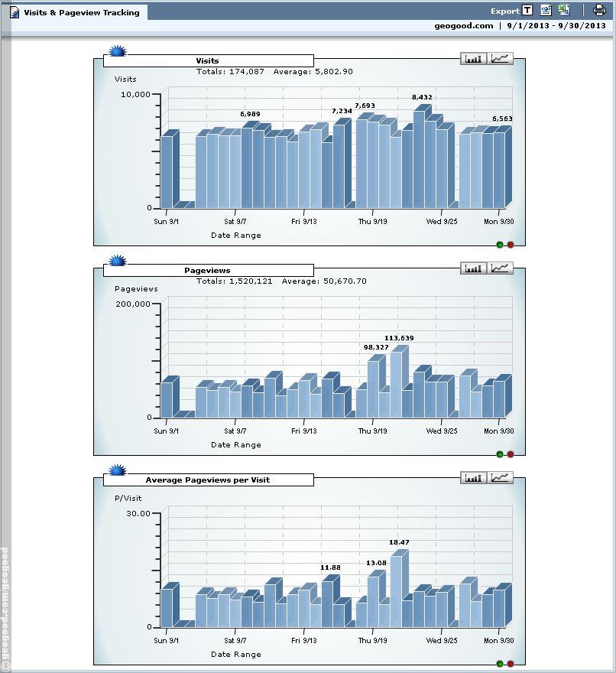The width and height of the screenshot is (616, 673).
Task: Click the blue starburst icon on Visits panel
Action: click(x=117, y=52)
